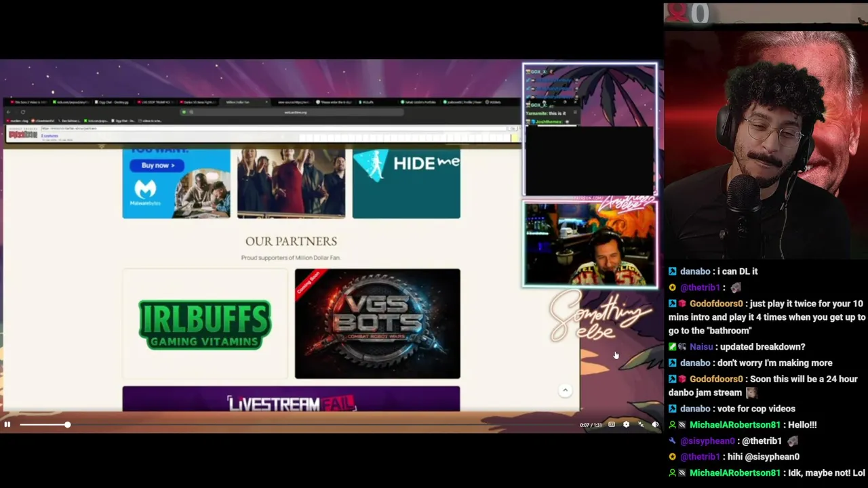Screen dimensions: 868x488
Task: Click the LivestreamFail banner
Action: click(x=291, y=399)
